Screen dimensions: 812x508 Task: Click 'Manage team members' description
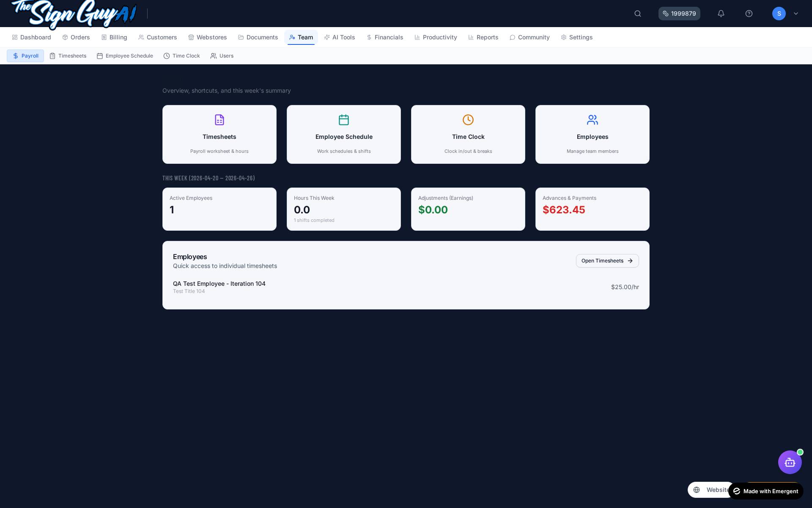point(593,151)
